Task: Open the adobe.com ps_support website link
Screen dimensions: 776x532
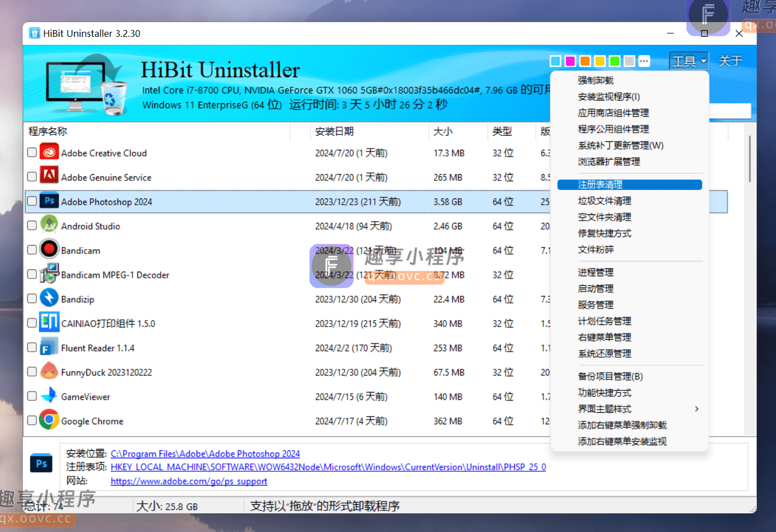Action: [x=189, y=481]
